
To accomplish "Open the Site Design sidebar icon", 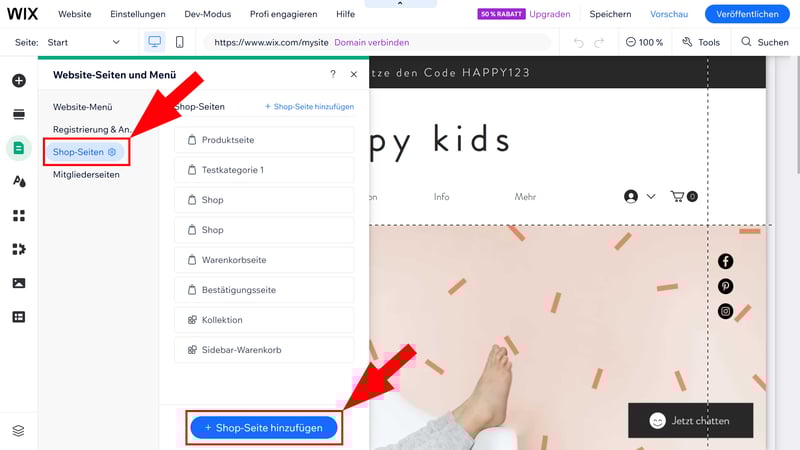I will click(x=19, y=182).
